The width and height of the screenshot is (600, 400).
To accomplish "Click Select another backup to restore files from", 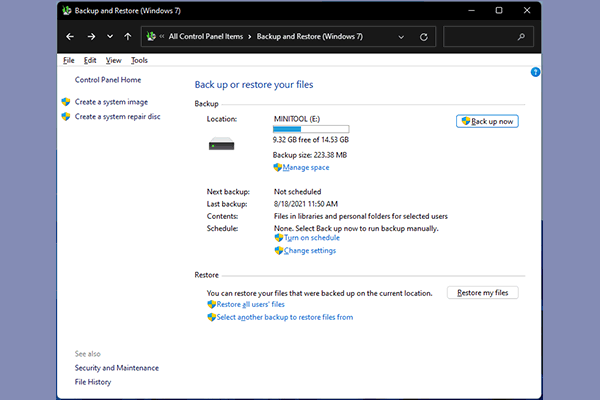I will (285, 317).
